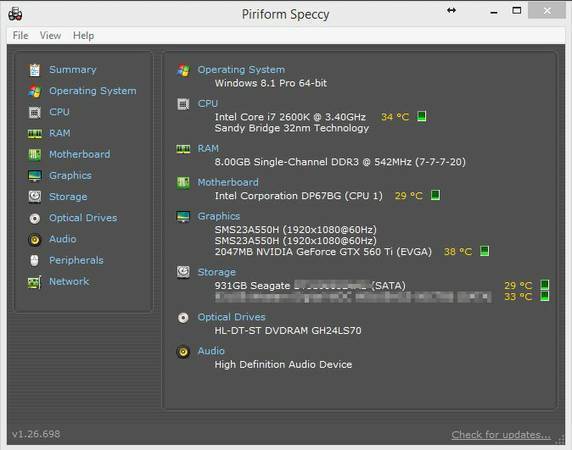The width and height of the screenshot is (572, 450).
Task: Click the Audio speaker icon in summary panel
Action: pyautogui.click(x=183, y=352)
